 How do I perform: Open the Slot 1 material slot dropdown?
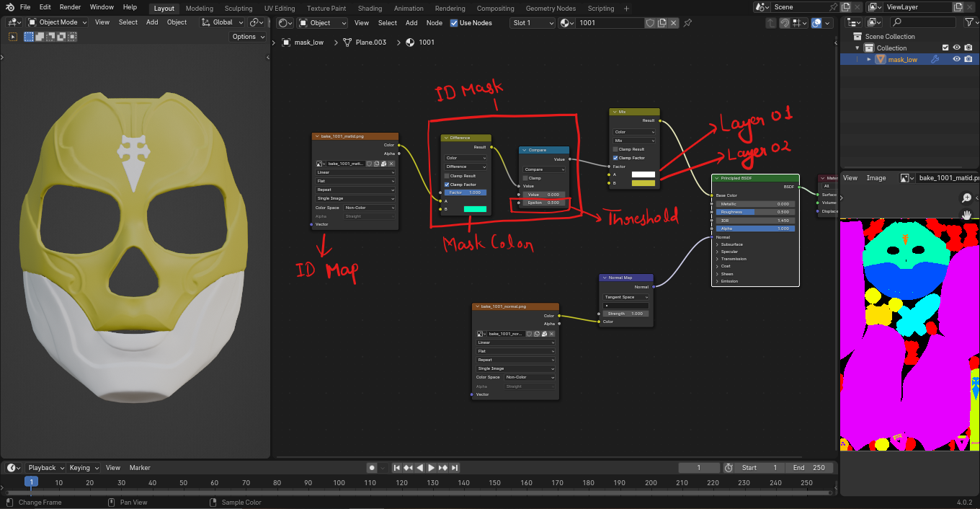(x=533, y=23)
